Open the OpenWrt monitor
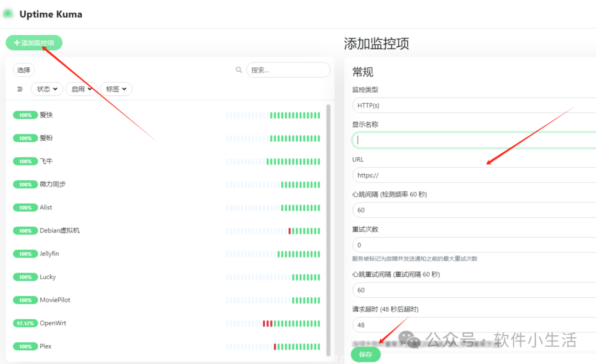The height and width of the screenshot is (364, 596). (x=167, y=323)
